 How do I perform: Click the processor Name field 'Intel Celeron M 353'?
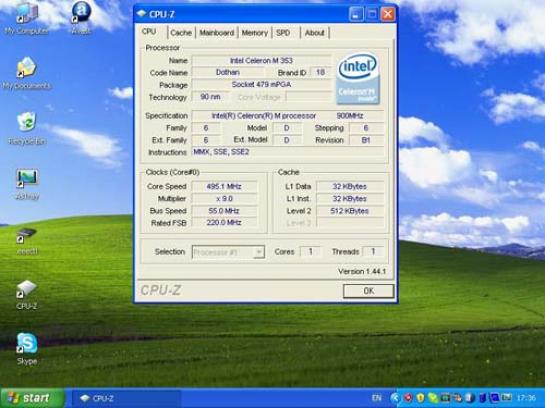(x=261, y=60)
